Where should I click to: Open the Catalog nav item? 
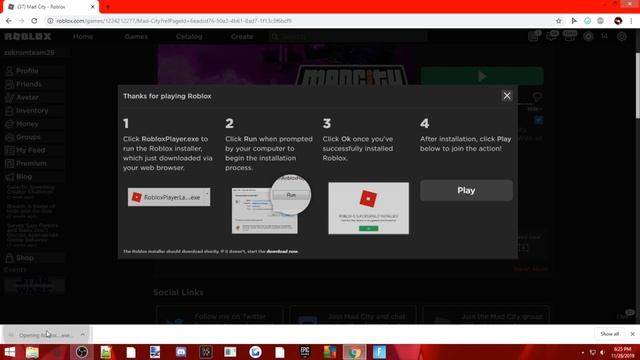[189, 36]
